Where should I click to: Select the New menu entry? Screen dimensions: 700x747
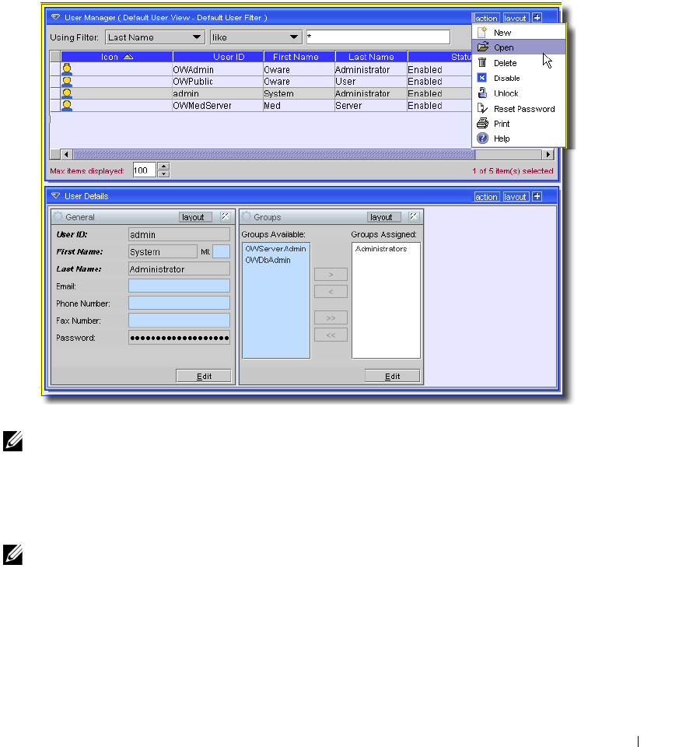(x=519, y=33)
